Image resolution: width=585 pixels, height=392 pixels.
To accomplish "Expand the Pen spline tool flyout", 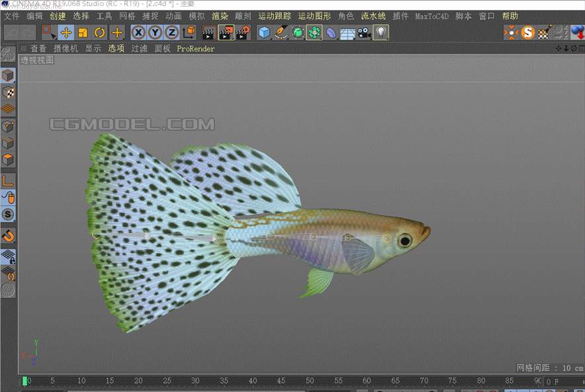I will (281, 32).
